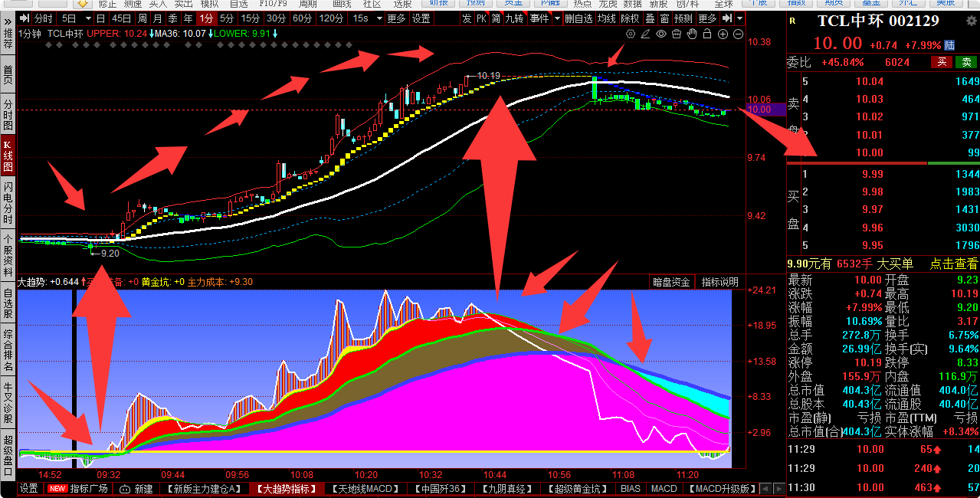Open 闪电分时 in left sidebar

pyautogui.click(x=8, y=203)
